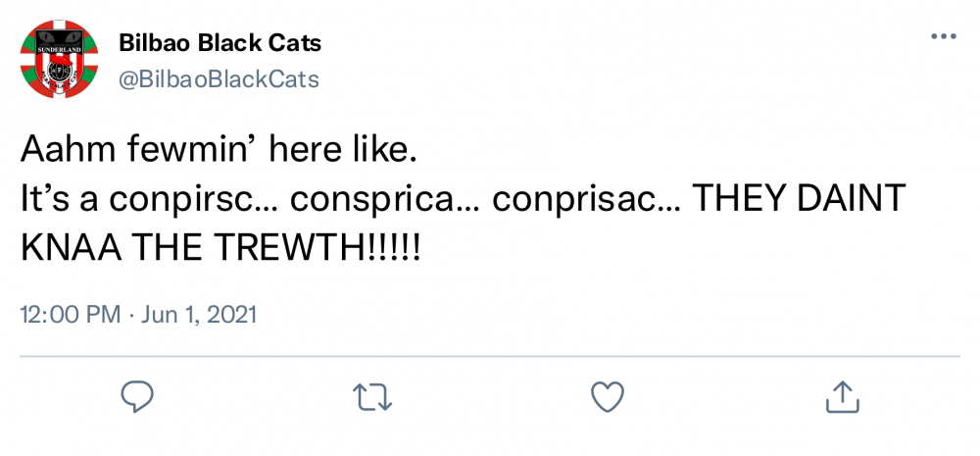This screenshot has height=456, width=980.
Task: Click the Sunderland banner inside the avatar
Action: click(x=56, y=48)
